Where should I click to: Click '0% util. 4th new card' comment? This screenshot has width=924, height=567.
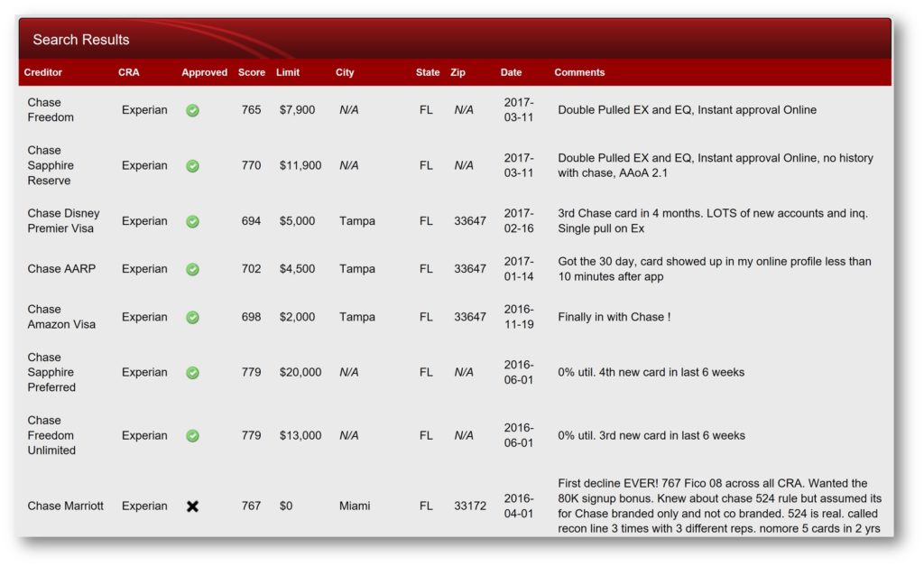pos(651,373)
